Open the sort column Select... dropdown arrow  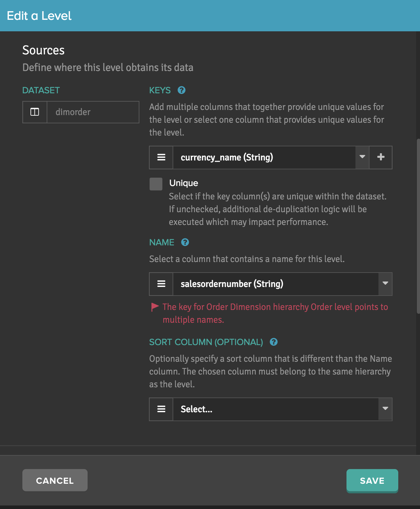click(x=385, y=409)
